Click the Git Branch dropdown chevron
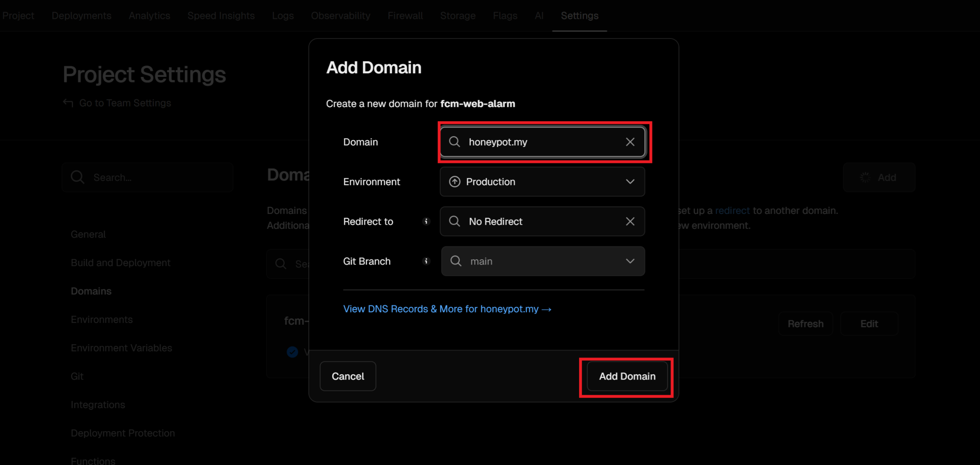980x465 pixels. point(630,261)
